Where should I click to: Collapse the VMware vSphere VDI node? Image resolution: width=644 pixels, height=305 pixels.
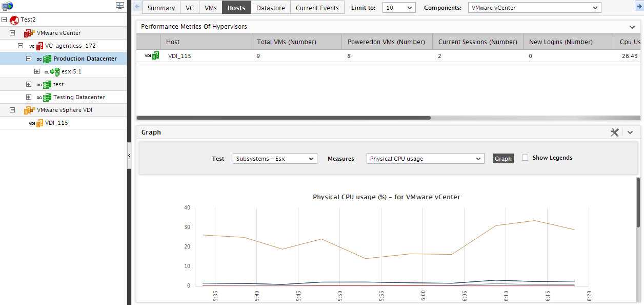pyautogui.click(x=12, y=110)
